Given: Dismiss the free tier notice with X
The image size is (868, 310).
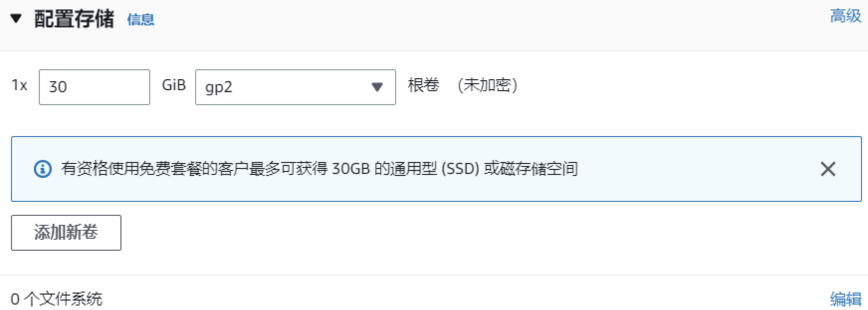Looking at the screenshot, I should [x=828, y=169].
